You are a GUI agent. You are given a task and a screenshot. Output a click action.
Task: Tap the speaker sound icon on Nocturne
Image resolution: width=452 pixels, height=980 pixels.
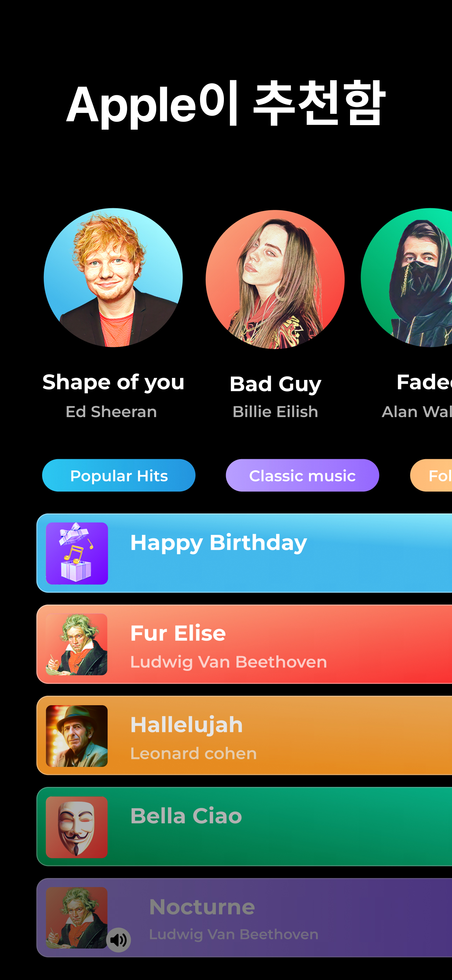point(118,940)
